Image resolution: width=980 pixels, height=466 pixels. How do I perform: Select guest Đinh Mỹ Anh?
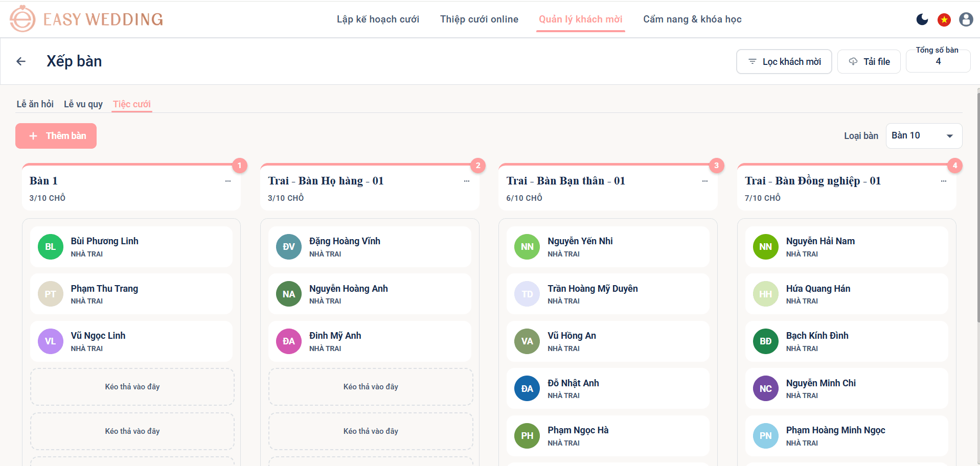pos(370,341)
